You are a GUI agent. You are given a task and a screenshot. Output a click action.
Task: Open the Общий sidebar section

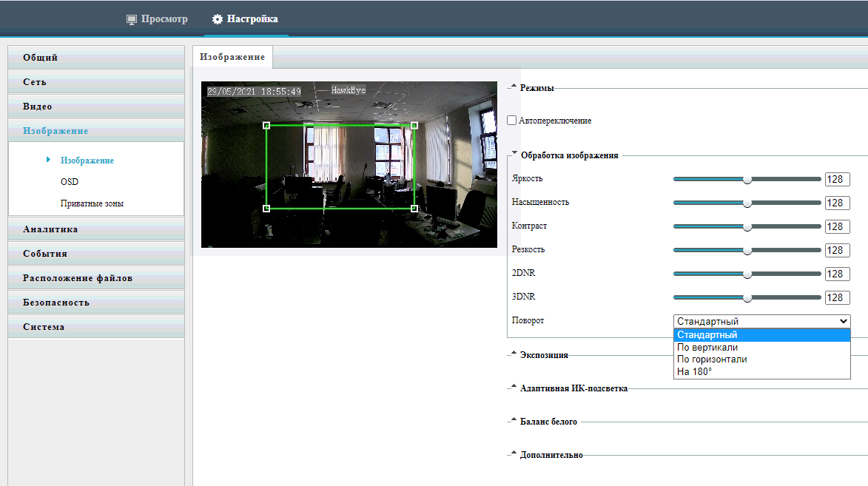[96, 58]
